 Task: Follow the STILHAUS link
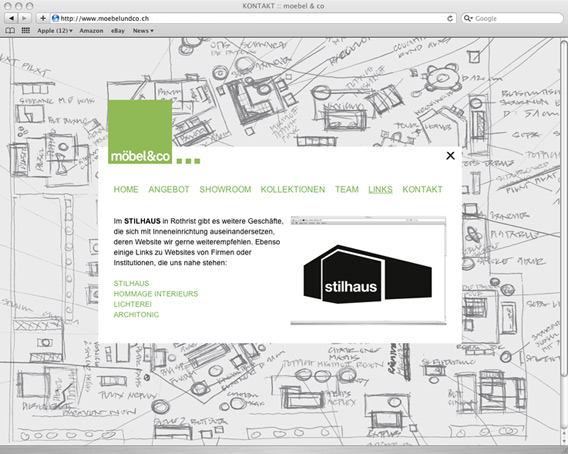[x=131, y=283]
